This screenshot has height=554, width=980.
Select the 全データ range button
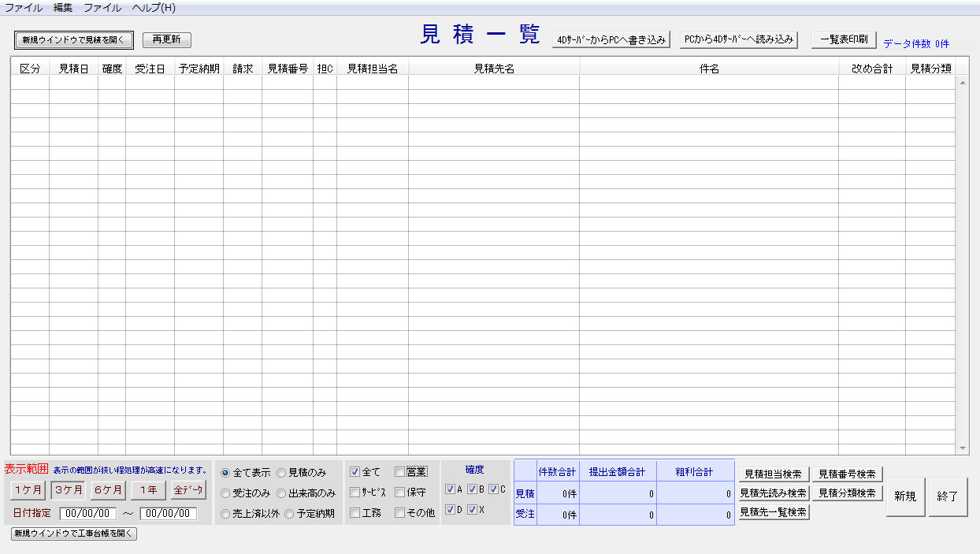[188, 490]
